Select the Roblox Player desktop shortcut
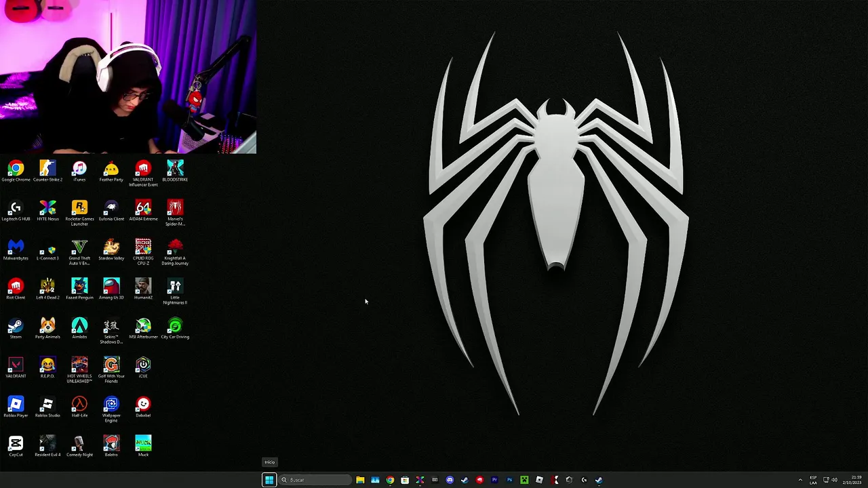Screen dimensions: 868x488 pos(16,407)
